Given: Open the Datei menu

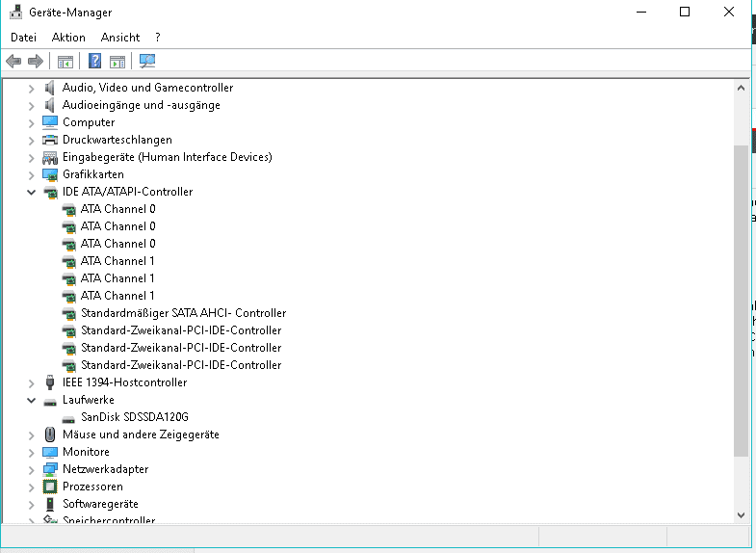Looking at the screenshot, I should [x=23, y=38].
